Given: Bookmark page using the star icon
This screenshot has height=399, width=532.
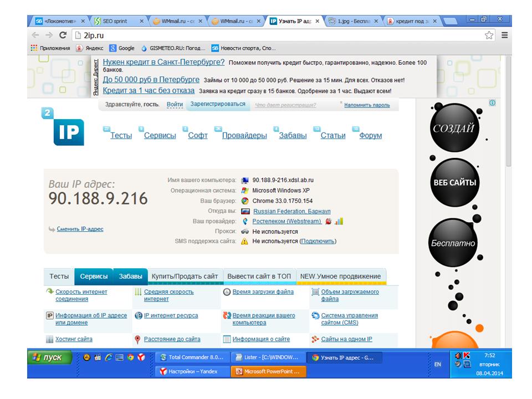Looking at the screenshot, I should [489, 35].
